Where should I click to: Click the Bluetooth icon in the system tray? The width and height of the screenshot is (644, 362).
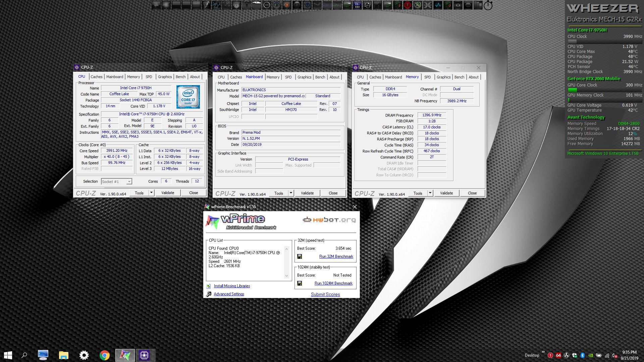click(583, 355)
